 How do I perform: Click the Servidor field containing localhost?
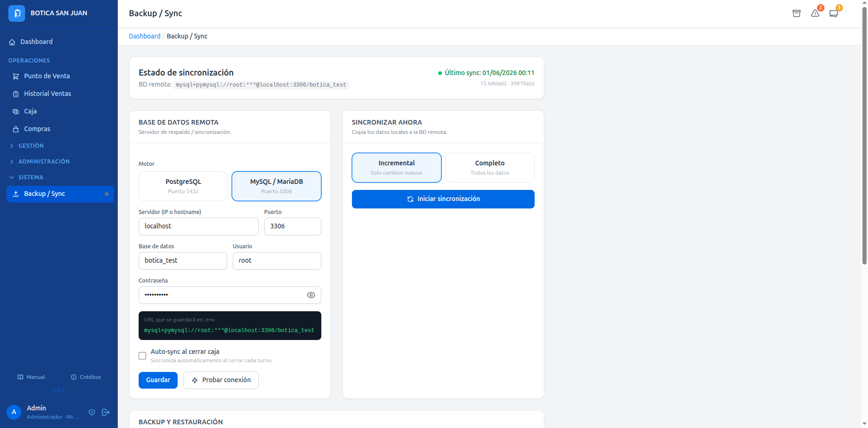198,227
